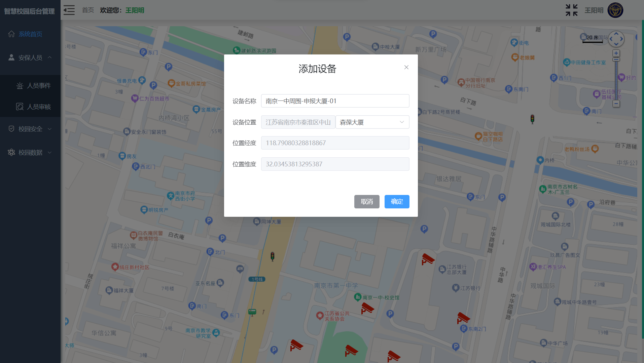Click the 新万里广场 map label
Viewport: 644px width, 363px height.
click(431, 50)
